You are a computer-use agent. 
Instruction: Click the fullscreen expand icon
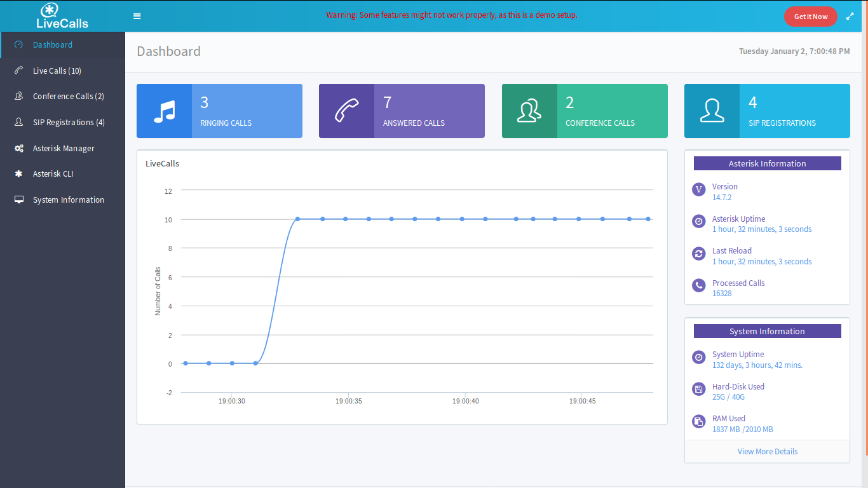[x=850, y=17]
